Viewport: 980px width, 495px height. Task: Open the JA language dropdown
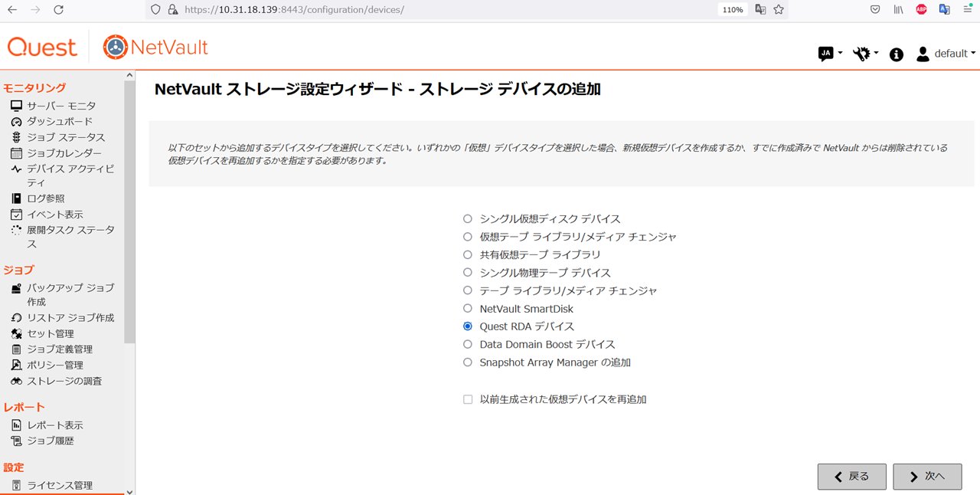[830, 54]
